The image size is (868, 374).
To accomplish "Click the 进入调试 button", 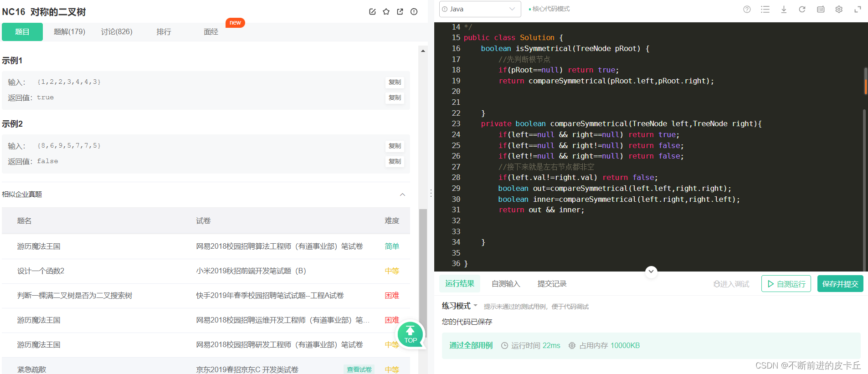I will coord(731,284).
